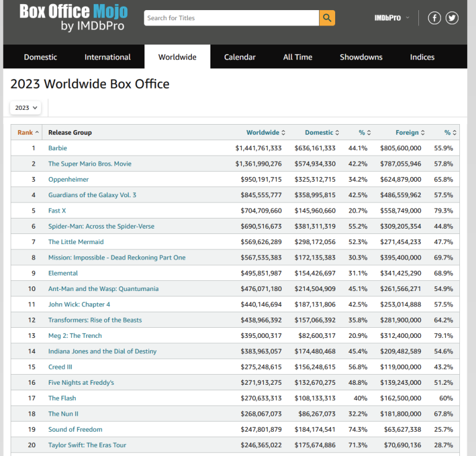
Task: Open the Twitter icon link
Action: point(452,18)
